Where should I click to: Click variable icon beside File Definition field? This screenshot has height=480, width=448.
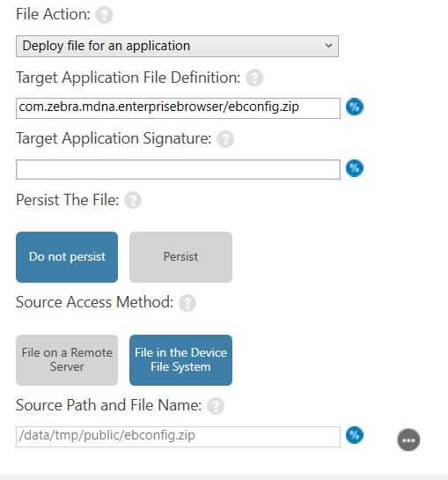355,107
